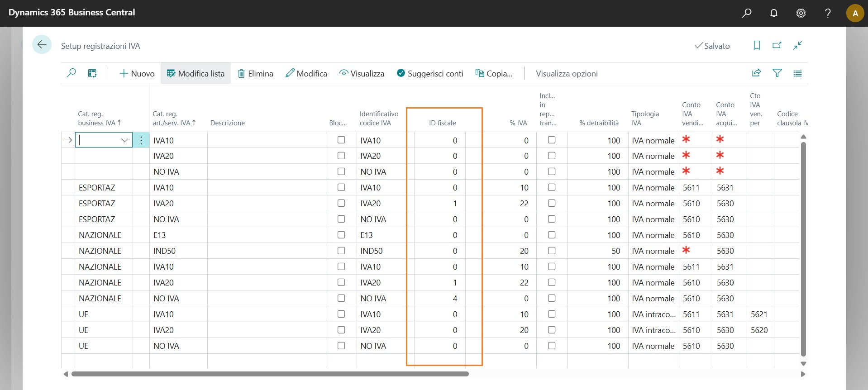This screenshot has width=868, height=390.
Task: Check Bloc. box for first IVA10 row
Action: pyautogui.click(x=341, y=140)
